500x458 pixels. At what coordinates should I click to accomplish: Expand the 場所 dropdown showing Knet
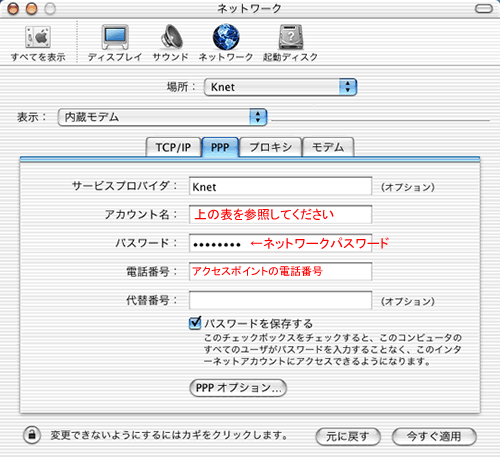pos(280,87)
